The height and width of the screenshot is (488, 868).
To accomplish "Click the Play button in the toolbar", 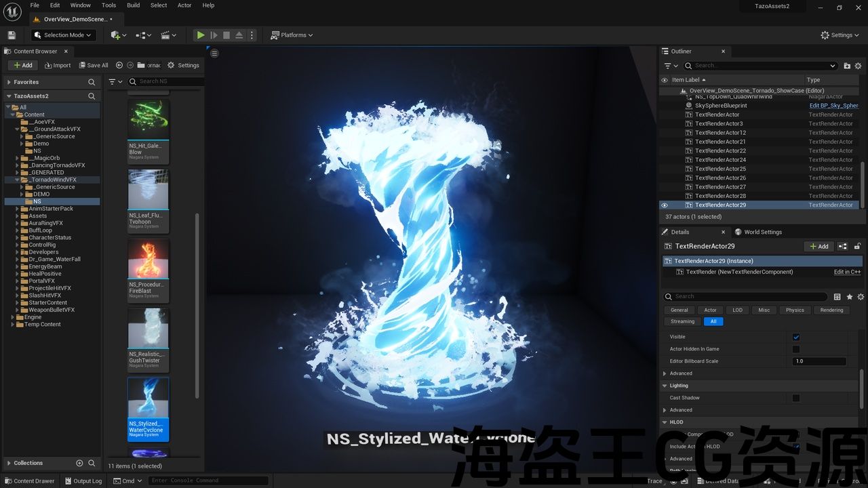I will point(200,35).
